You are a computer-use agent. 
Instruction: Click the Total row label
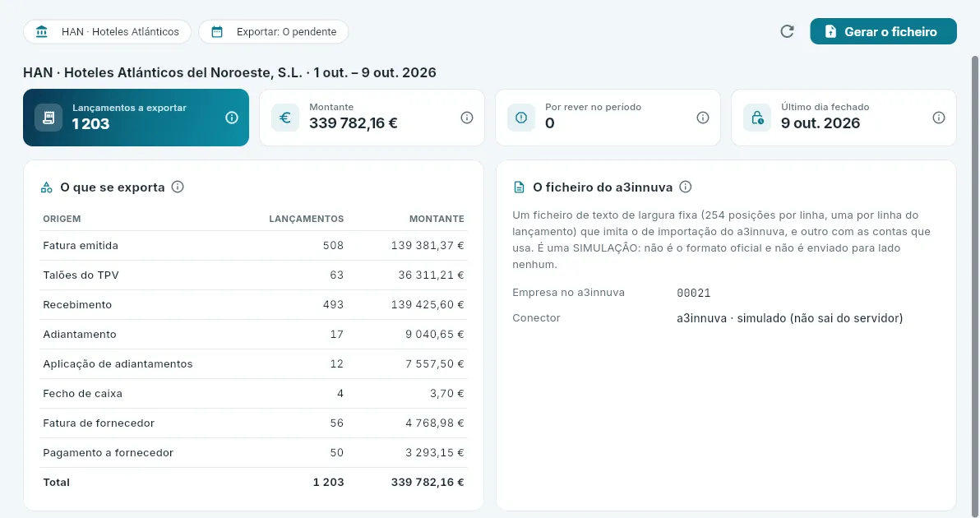pos(56,483)
